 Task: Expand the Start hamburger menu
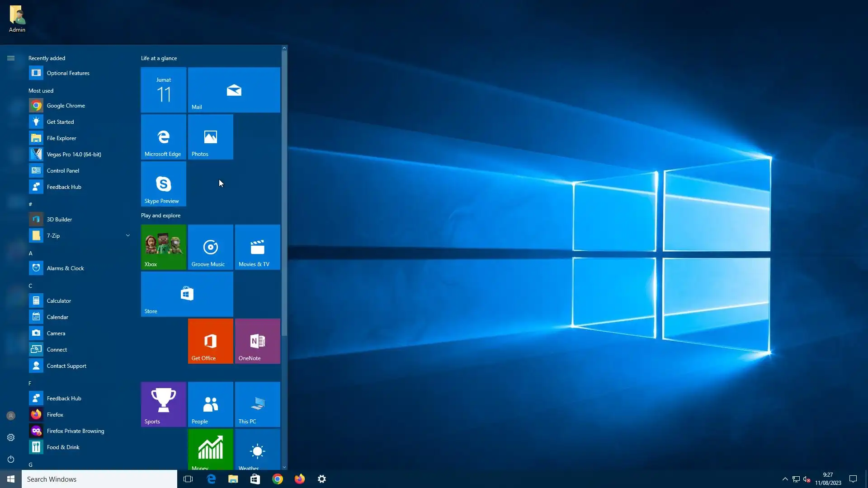11,58
